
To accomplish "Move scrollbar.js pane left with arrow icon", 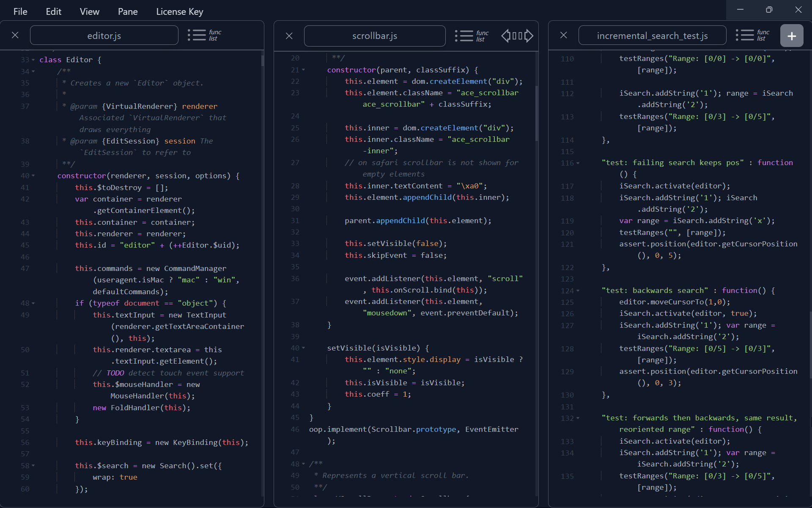I will [506, 36].
